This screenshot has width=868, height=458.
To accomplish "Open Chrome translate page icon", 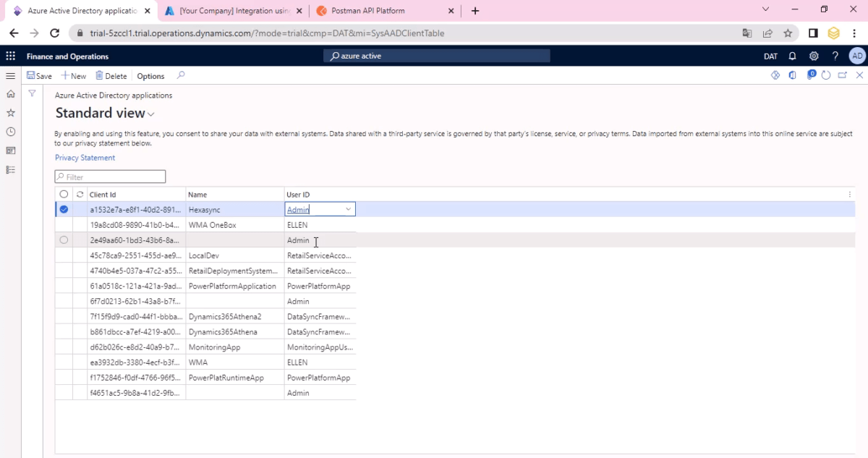I will pyautogui.click(x=747, y=33).
